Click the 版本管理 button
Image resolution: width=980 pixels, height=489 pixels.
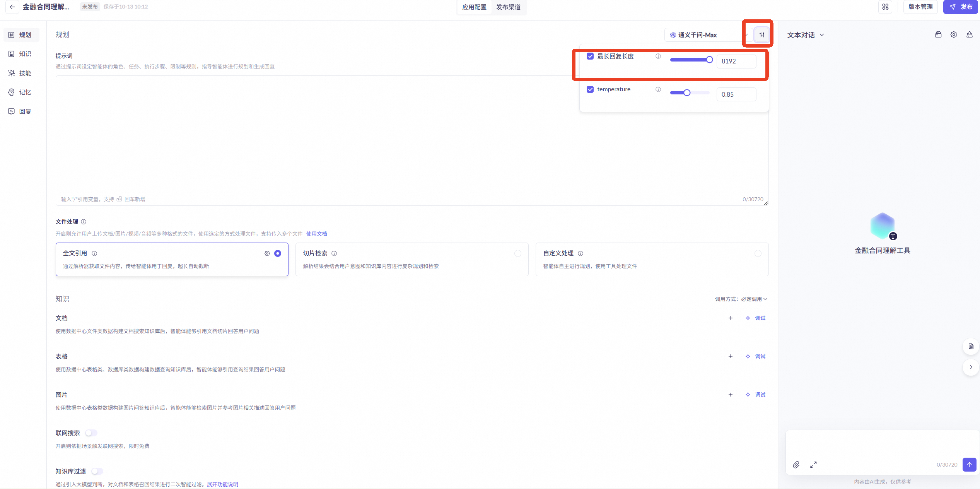point(920,7)
